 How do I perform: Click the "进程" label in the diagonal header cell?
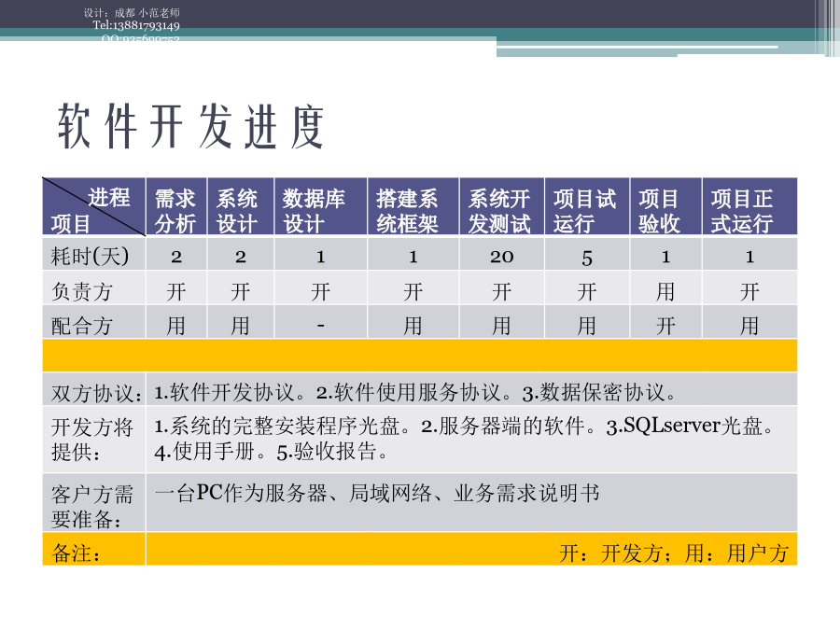109,197
